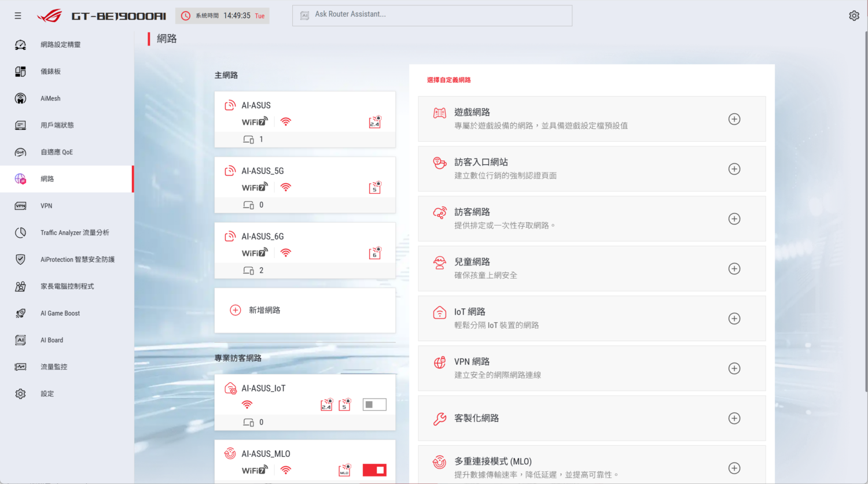Open the hamburger menu icon

click(x=18, y=16)
